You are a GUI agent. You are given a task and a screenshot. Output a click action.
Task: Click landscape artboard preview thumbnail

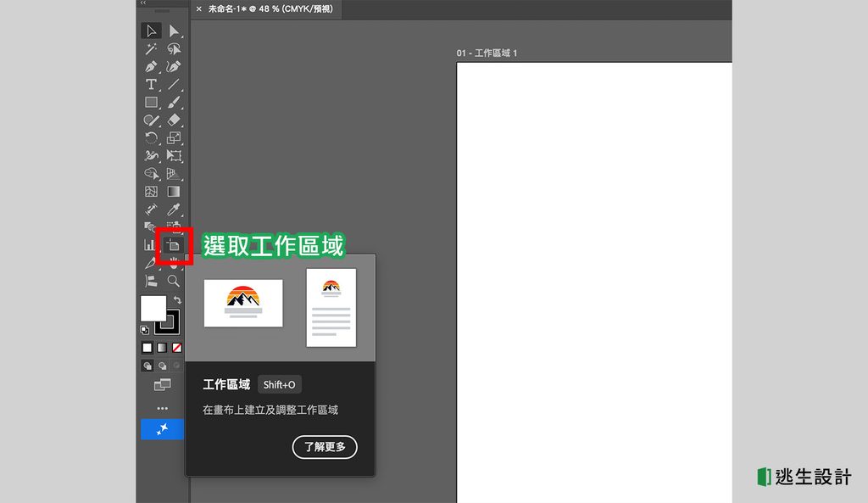(243, 303)
